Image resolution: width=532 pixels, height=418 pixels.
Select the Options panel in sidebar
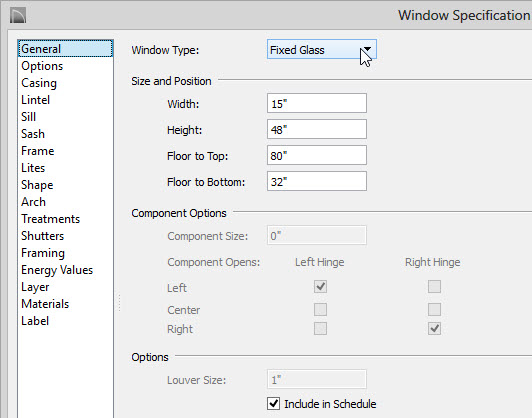42,66
